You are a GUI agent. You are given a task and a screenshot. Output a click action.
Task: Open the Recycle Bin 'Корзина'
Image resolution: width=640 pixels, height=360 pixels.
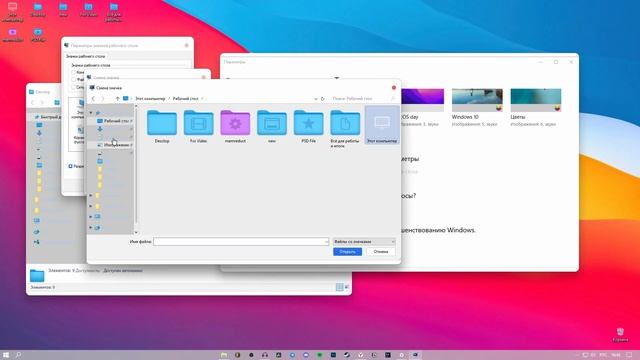click(x=620, y=335)
